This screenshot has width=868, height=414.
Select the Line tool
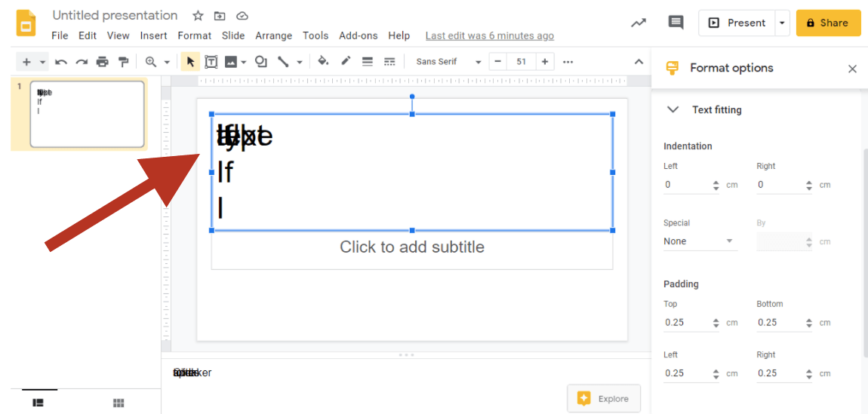click(x=284, y=62)
